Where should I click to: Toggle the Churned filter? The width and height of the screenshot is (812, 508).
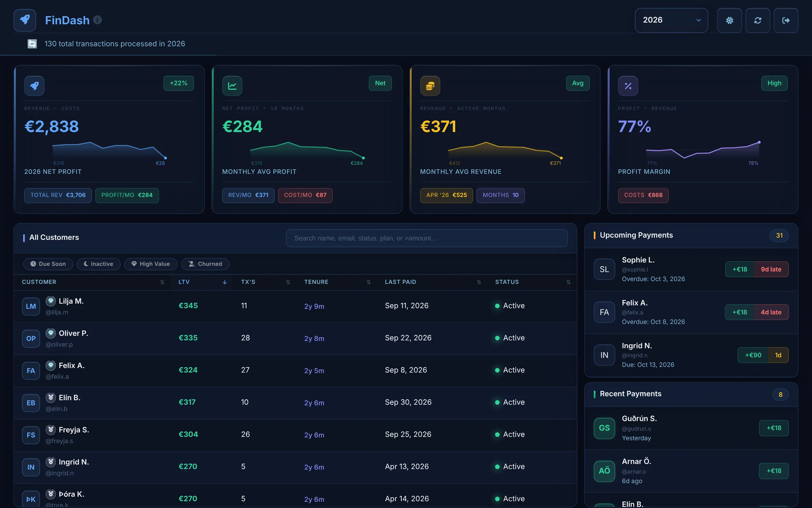205,264
